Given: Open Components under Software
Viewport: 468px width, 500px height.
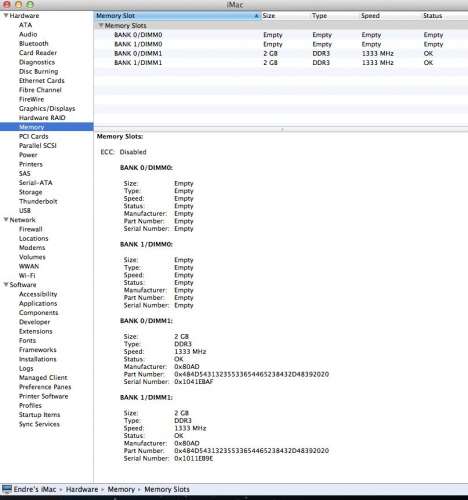Looking at the screenshot, I should click(x=38, y=312).
